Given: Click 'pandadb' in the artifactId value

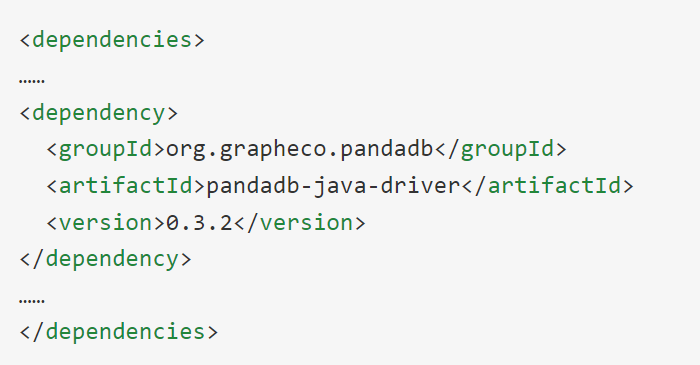Looking at the screenshot, I should tap(253, 186).
